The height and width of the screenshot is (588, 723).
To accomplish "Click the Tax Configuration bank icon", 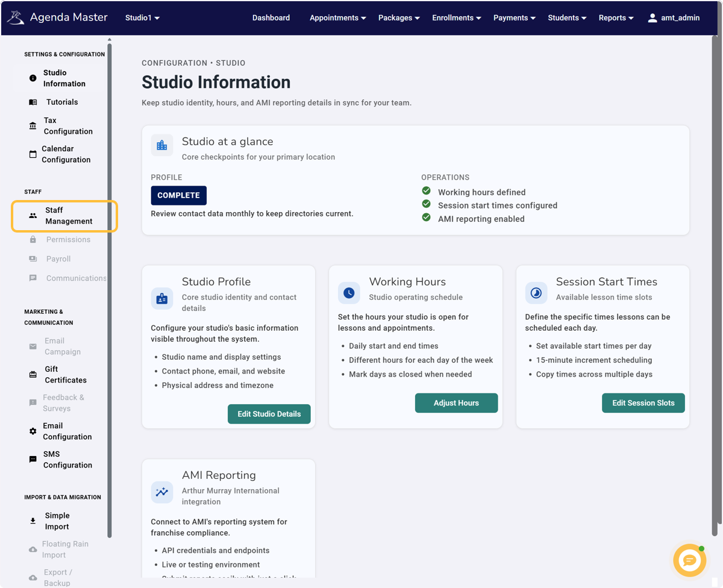I will [x=33, y=126].
